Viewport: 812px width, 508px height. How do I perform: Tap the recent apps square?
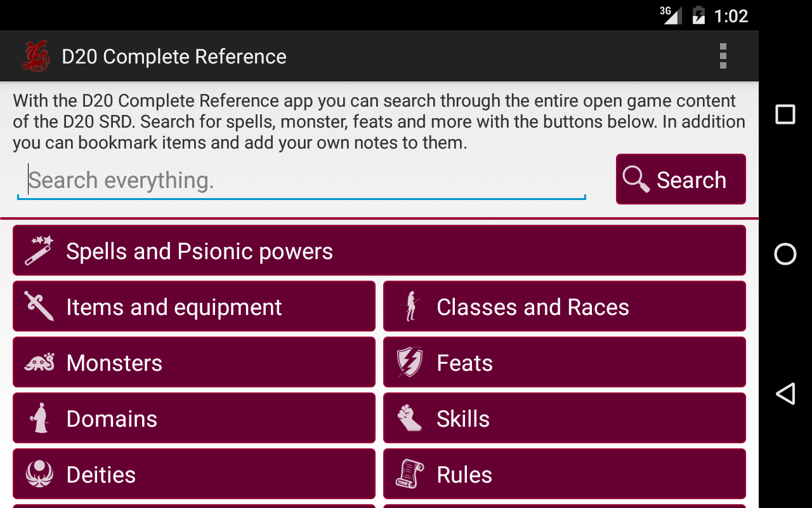click(x=785, y=114)
